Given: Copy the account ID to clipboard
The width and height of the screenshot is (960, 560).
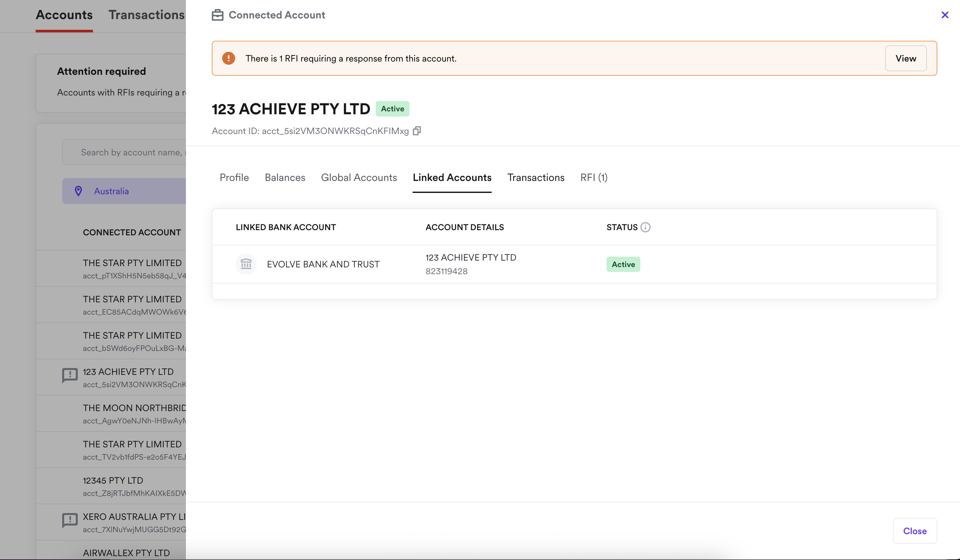Looking at the screenshot, I should (x=417, y=131).
